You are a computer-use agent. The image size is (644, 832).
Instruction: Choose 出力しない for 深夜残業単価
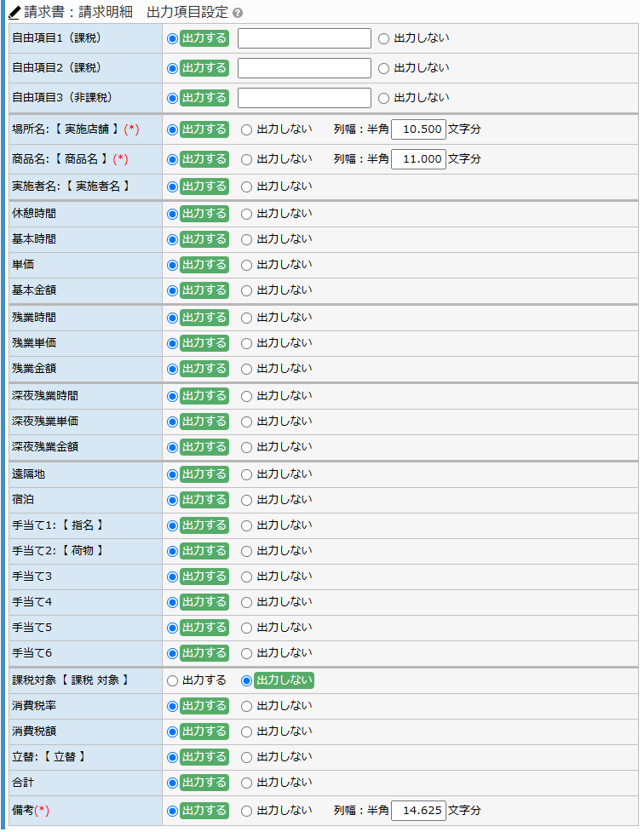point(246,422)
